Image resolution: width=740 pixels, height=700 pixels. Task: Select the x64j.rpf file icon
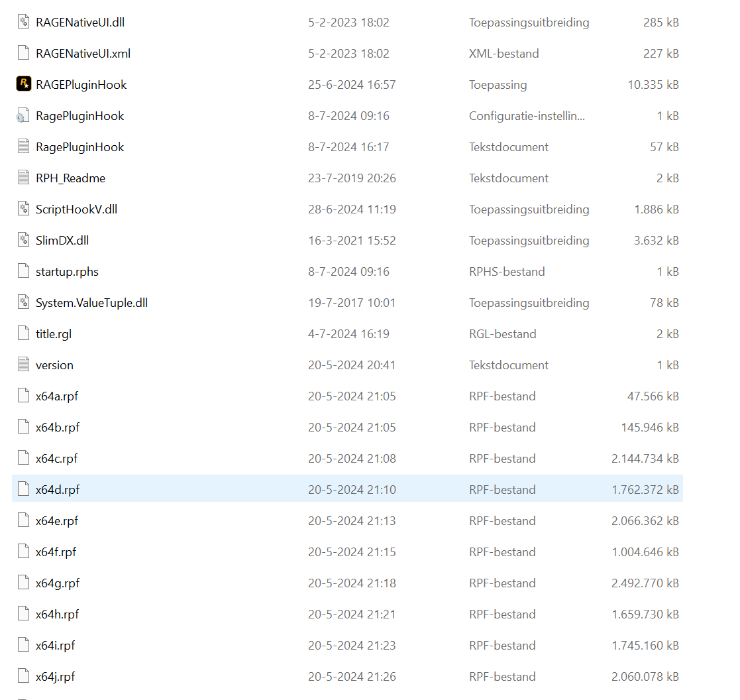(24, 676)
